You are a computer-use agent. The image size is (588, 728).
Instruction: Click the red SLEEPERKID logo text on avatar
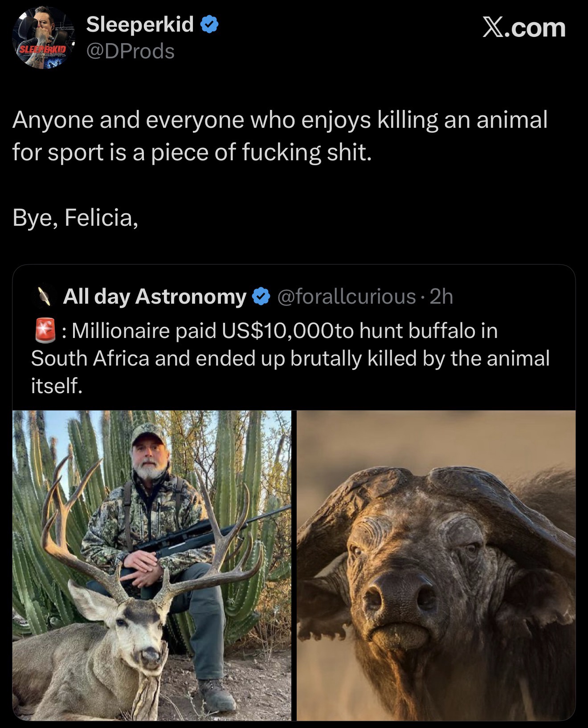coord(41,48)
